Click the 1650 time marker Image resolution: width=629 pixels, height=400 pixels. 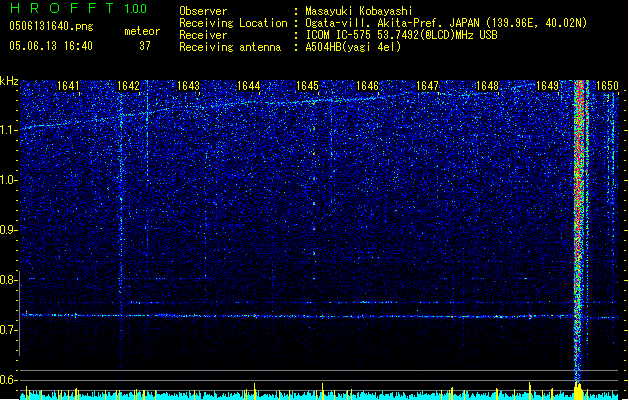coord(607,86)
